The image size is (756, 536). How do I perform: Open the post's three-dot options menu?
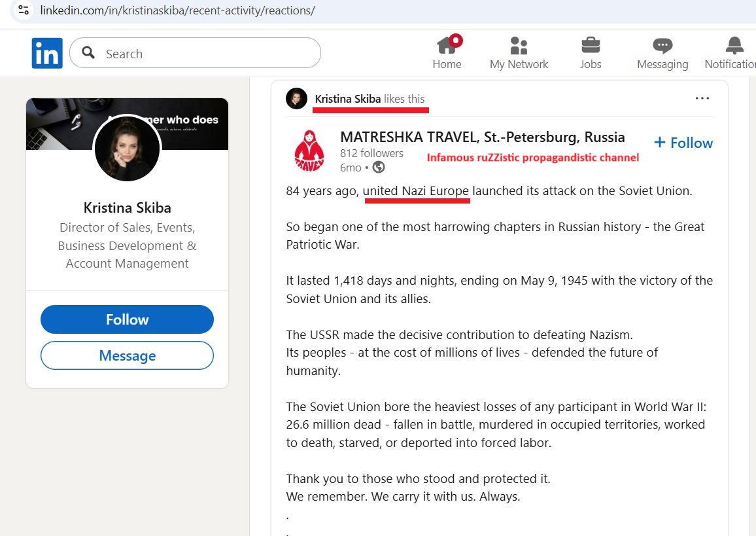(x=702, y=98)
